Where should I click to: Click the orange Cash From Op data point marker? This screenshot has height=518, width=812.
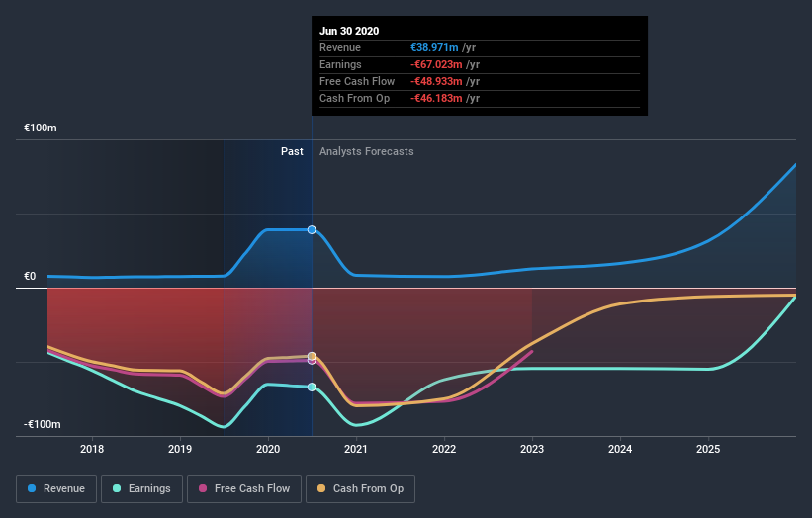point(312,356)
